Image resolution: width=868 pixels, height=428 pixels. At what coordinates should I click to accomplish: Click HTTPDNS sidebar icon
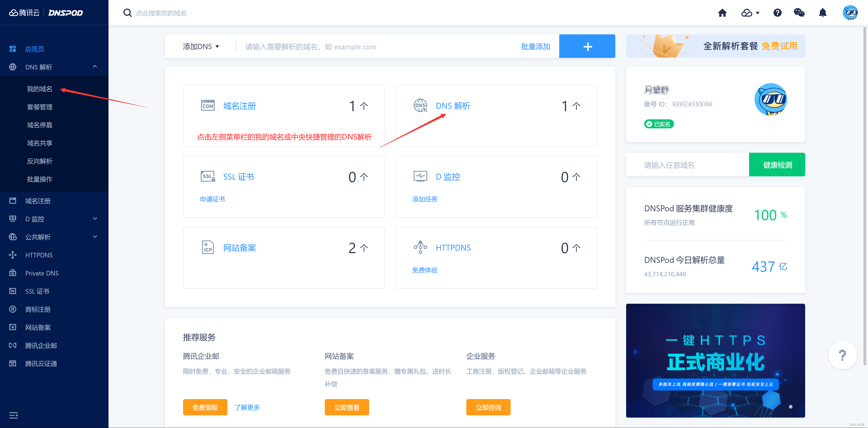pos(12,255)
